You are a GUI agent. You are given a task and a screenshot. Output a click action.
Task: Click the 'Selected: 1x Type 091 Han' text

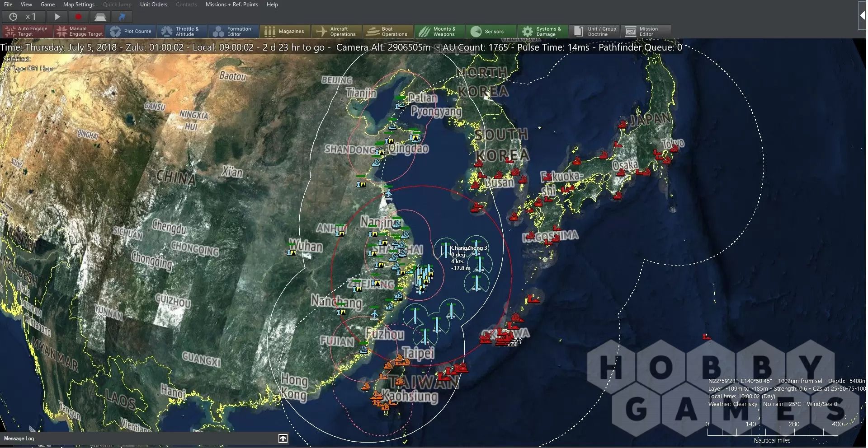coord(27,64)
